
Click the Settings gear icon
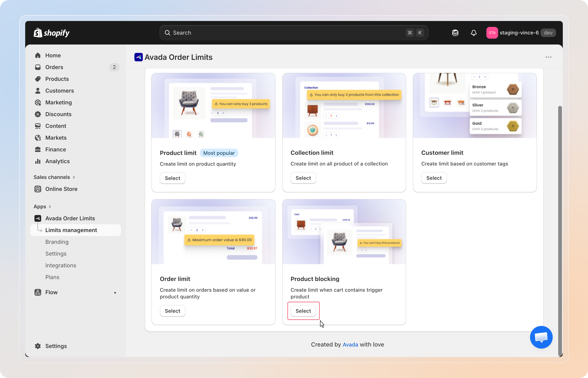pos(38,346)
